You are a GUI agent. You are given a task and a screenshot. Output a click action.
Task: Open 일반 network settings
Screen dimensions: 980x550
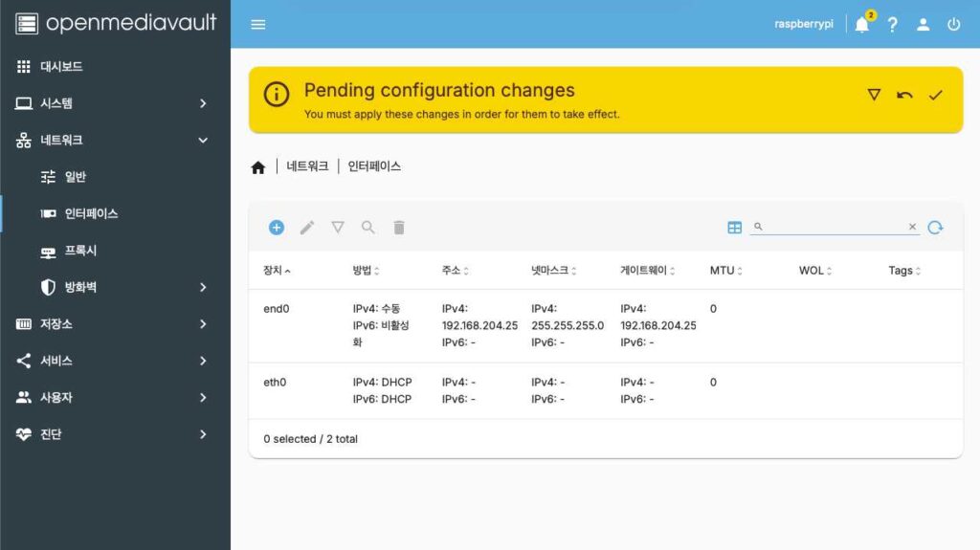(x=116, y=177)
